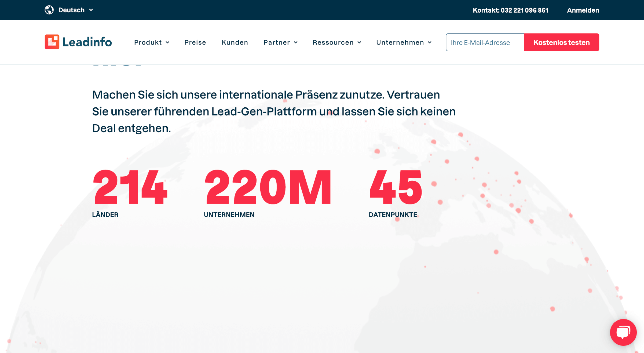Click the Kostenlos testen button
644x353 pixels.
point(562,42)
